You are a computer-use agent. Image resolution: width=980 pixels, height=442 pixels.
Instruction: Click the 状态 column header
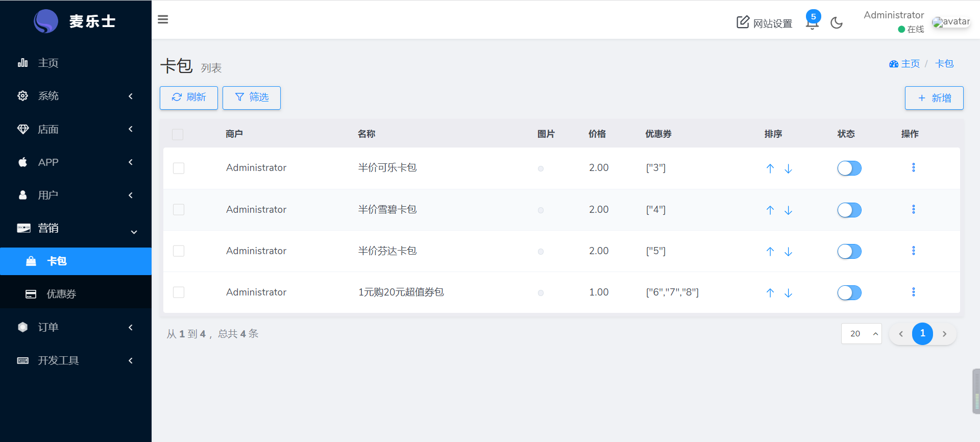[x=846, y=134]
